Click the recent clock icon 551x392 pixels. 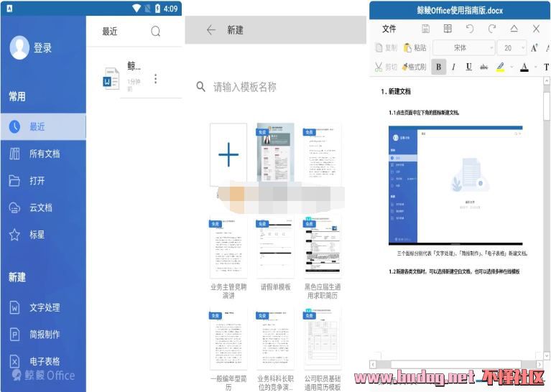[14, 126]
